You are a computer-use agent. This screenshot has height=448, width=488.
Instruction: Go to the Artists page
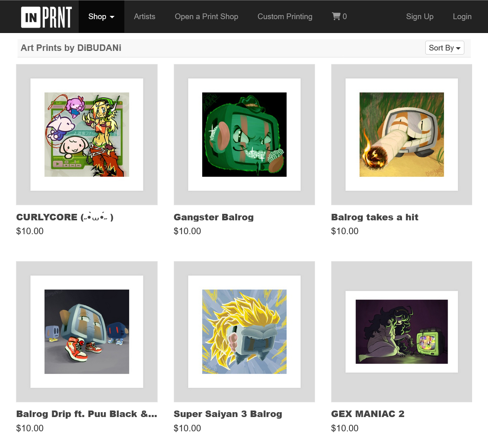pos(144,16)
